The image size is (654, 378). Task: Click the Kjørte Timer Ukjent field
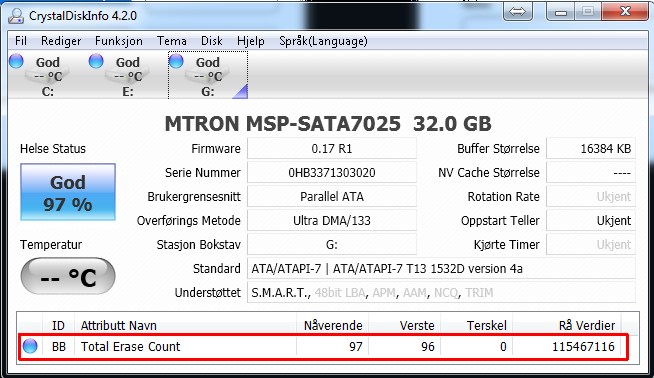[591, 244]
